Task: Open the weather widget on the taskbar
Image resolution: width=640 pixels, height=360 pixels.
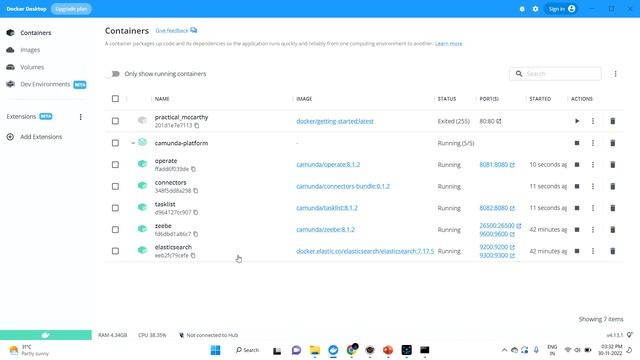Action: pos(29,350)
